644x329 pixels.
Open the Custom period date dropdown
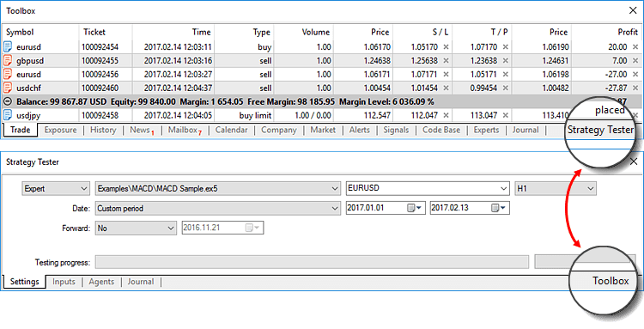[218, 208]
